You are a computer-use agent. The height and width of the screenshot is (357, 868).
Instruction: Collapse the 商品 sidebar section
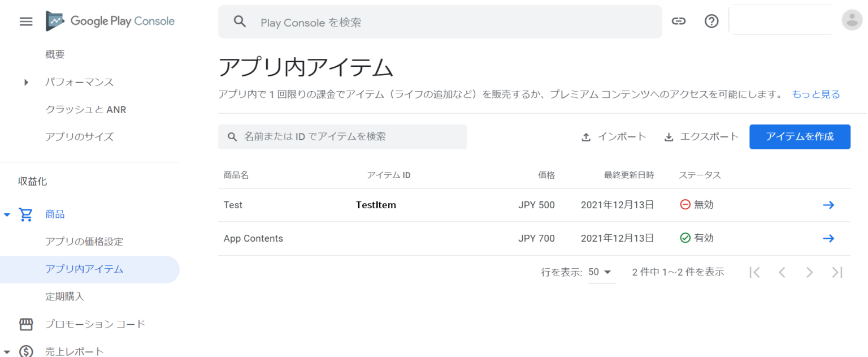7,214
